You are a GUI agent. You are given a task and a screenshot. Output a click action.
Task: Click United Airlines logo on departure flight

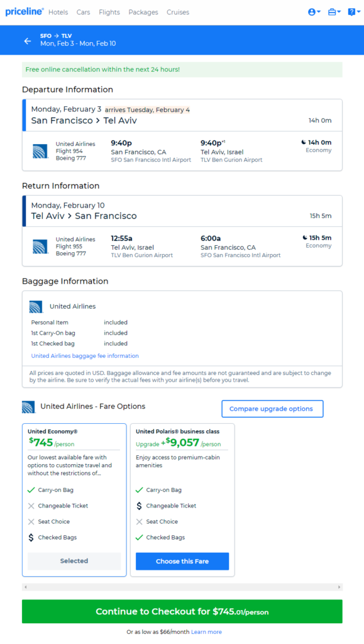tap(40, 151)
